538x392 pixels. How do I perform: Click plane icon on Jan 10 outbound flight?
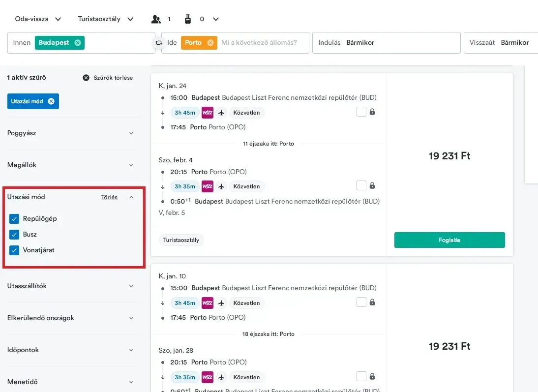pyautogui.click(x=221, y=303)
